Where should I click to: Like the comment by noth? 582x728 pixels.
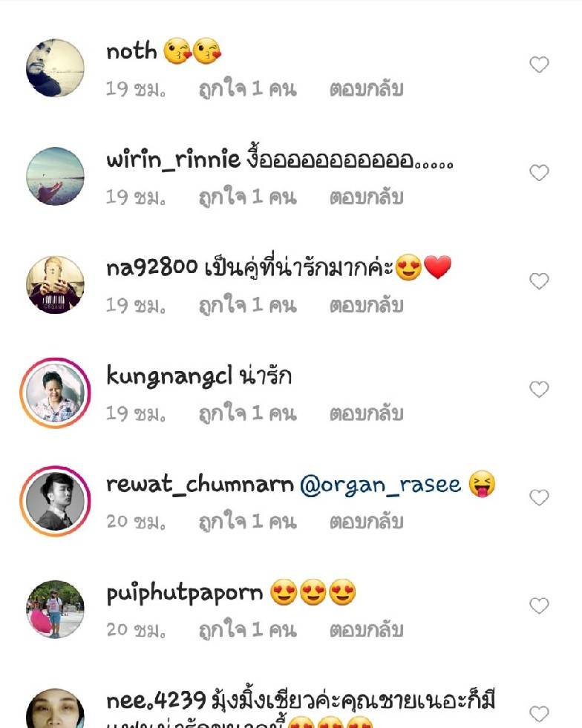pos(539,65)
